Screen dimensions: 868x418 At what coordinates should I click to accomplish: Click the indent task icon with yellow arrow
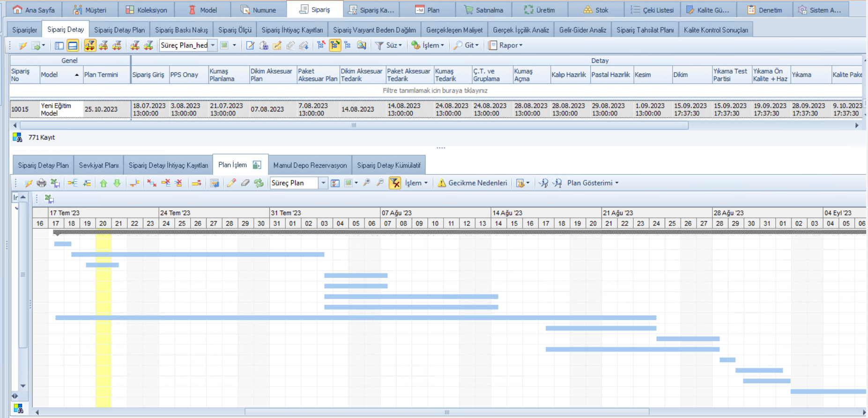click(72, 183)
